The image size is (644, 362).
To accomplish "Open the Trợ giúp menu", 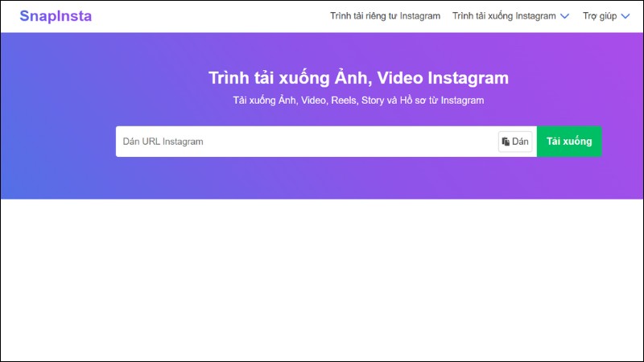I will pos(598,16).
